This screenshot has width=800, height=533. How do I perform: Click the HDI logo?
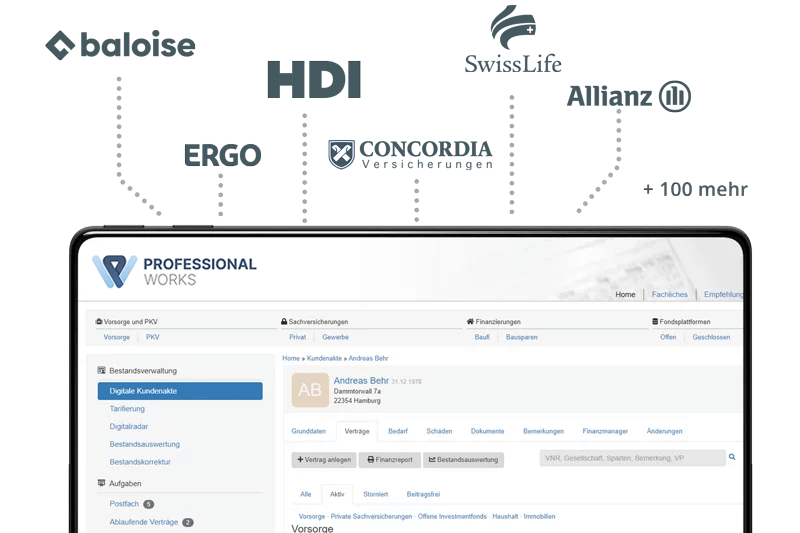(314, 80)
